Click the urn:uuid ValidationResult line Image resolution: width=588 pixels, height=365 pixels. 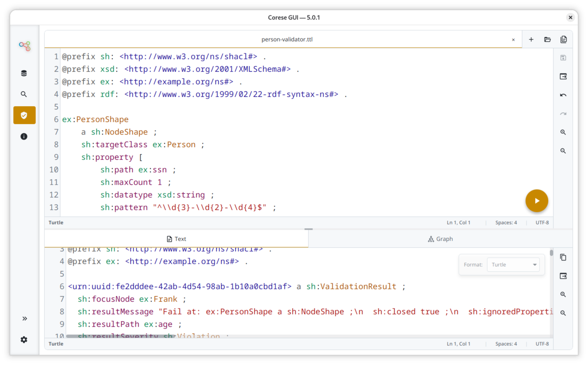point(237,286)
